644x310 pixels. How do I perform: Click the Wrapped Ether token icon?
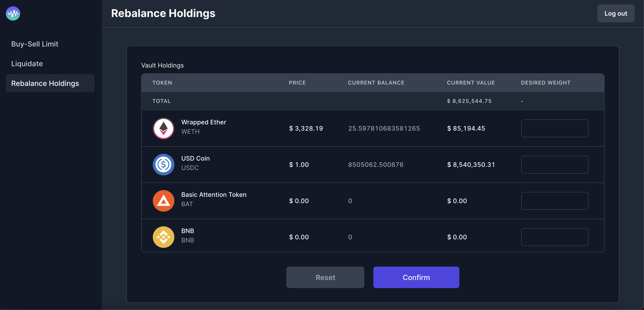coord(164,128)
